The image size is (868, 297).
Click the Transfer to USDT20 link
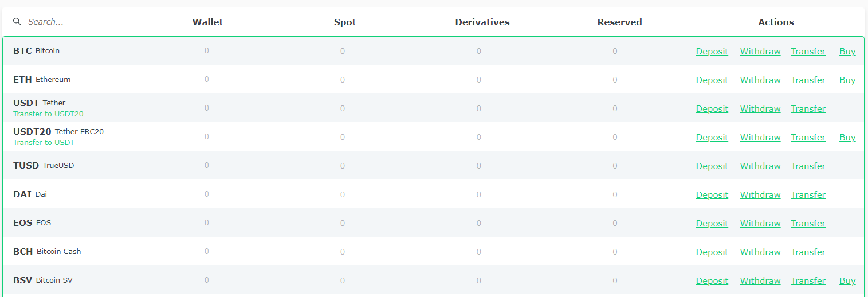pos(48,114)
